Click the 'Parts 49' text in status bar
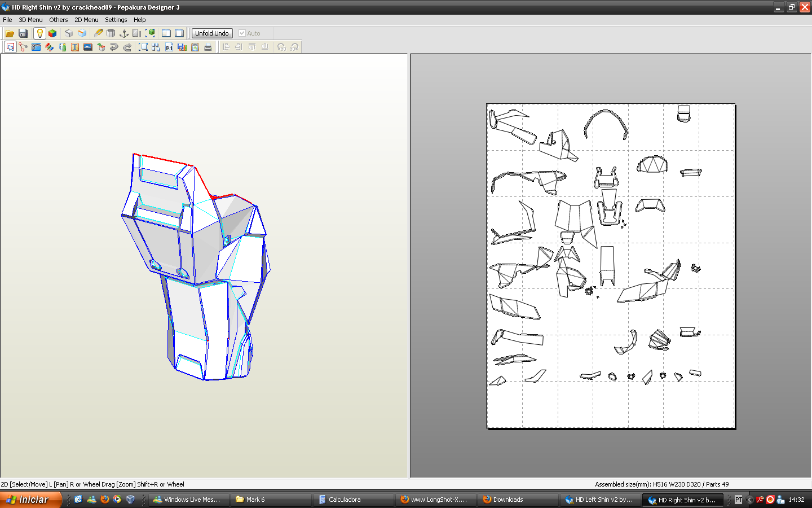Viewport: 812px width, 508px height. point(717,484)
